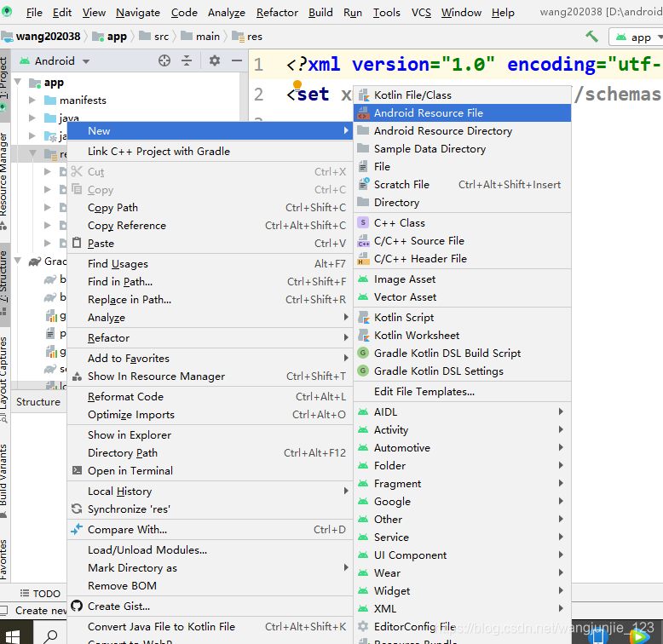Click Edit File Templates...
Viewport: 663px width, 644px height.
point(462,392)
